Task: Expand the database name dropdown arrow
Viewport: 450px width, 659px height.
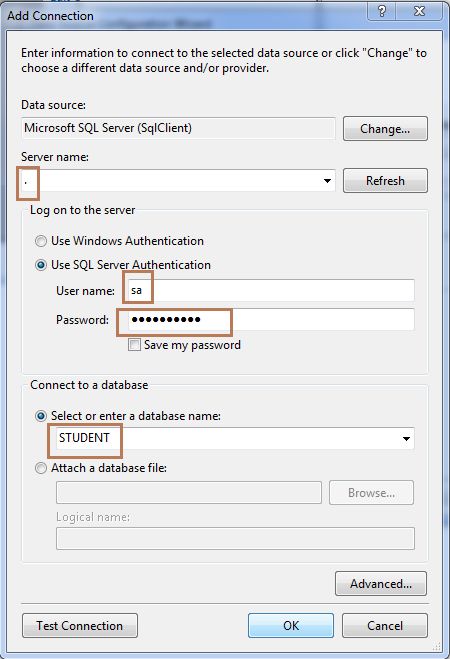Action: pyautogui.click(x=406, y=439)
